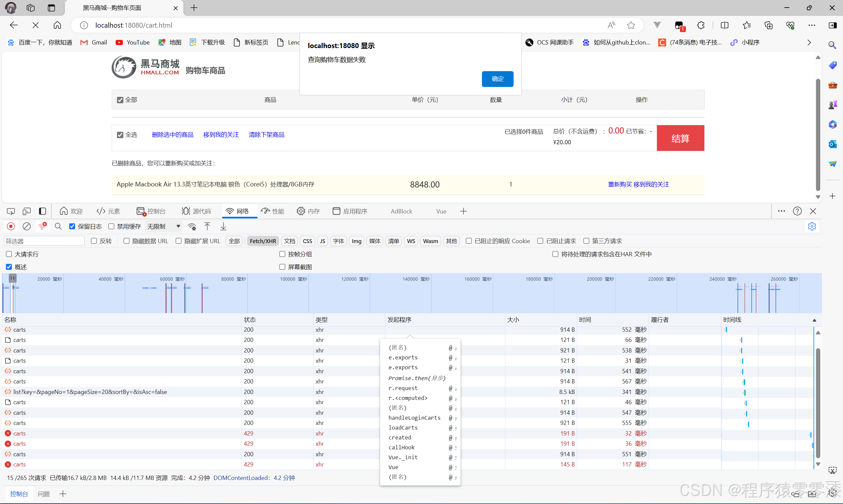
Task: Click handleLoginCarts in call stack
Action: tap(414, 418)
